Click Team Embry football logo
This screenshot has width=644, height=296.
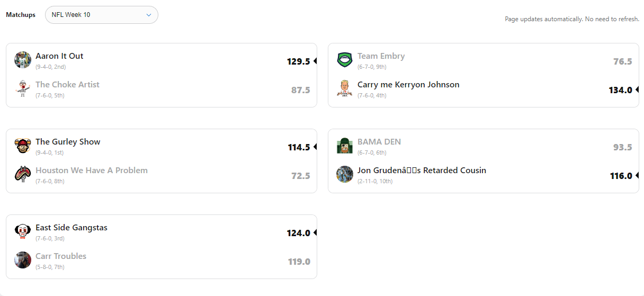[x=345, y=60]
